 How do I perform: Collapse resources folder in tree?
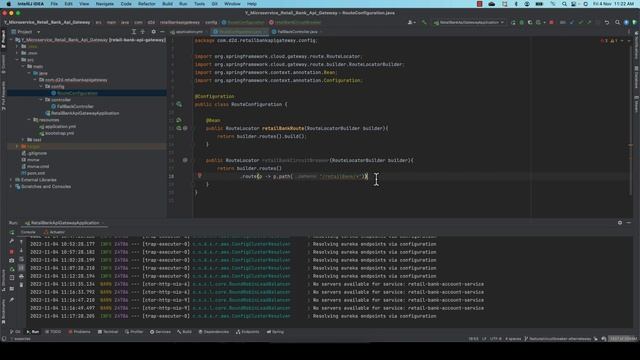pos(29,120)
